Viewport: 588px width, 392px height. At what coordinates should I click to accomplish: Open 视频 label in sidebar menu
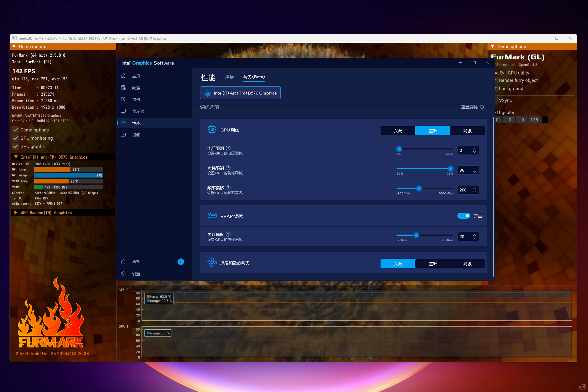click(x=136, y=135)
